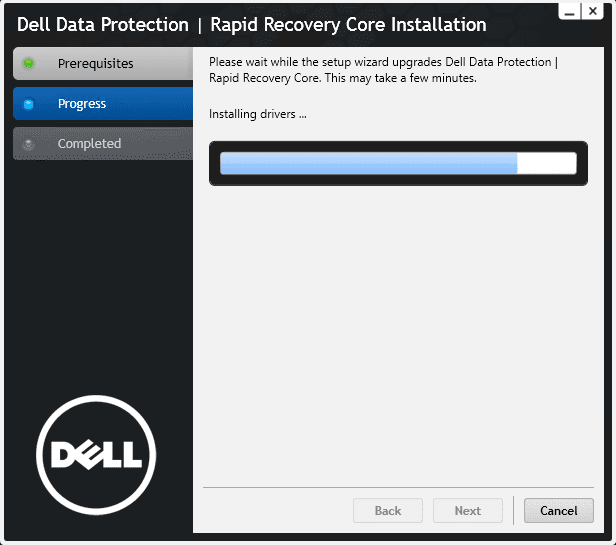Select the Prerequisites step label
Viewport: 616px width, 545px height.
point(95,64)
